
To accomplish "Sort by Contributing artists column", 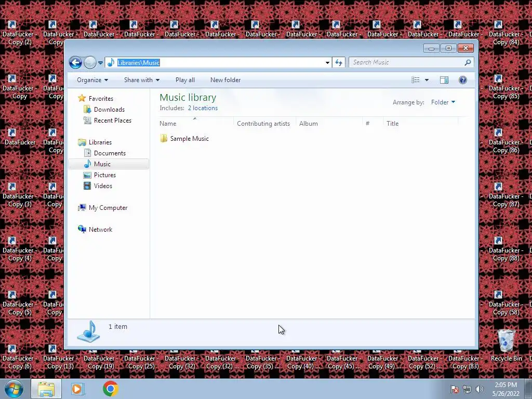I will point(264,124).
